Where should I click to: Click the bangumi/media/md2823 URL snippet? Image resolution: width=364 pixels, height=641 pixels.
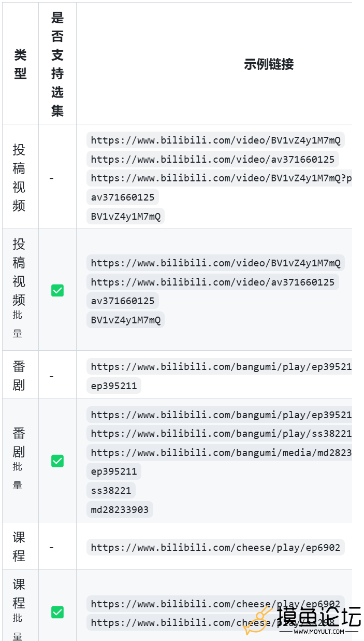220,452
